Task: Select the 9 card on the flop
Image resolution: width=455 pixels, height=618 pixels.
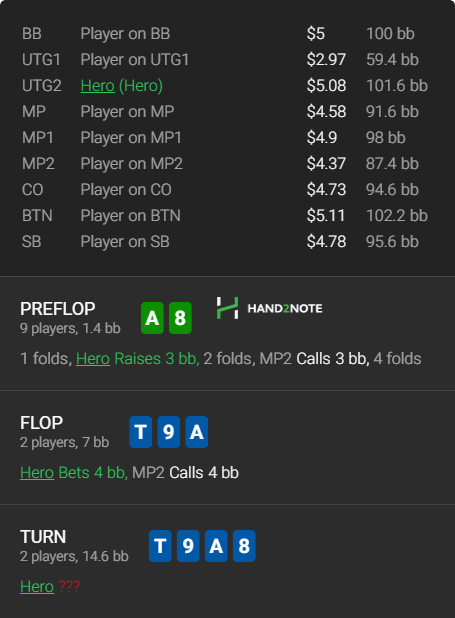Action: [x=169, y=432]
